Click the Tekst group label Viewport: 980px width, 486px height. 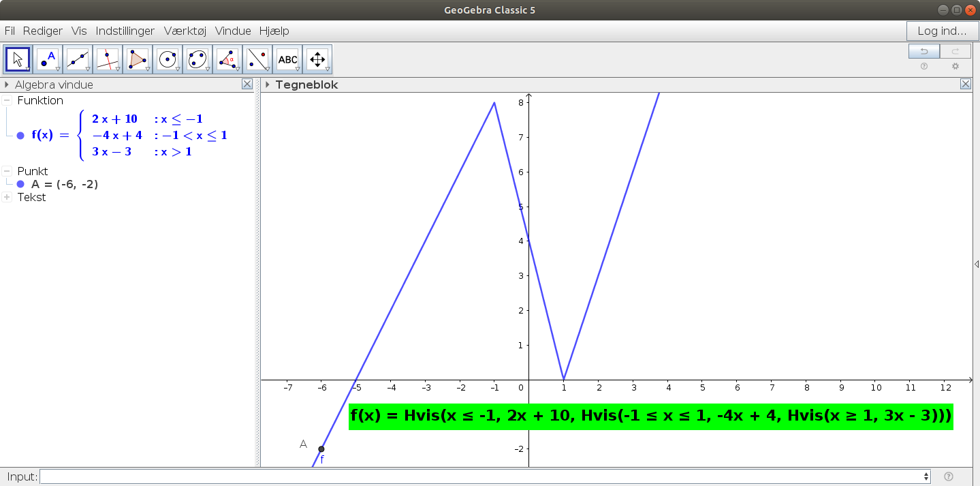[31, 197]
